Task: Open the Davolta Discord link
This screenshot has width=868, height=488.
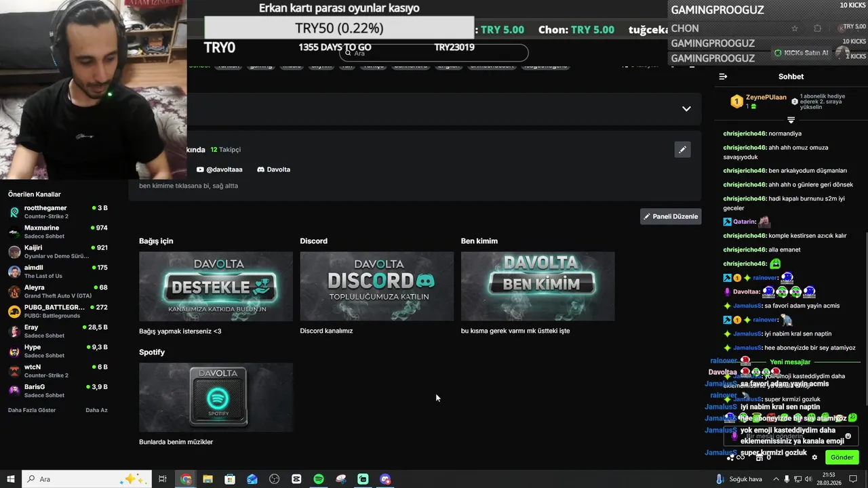Action: coord(273,169)
